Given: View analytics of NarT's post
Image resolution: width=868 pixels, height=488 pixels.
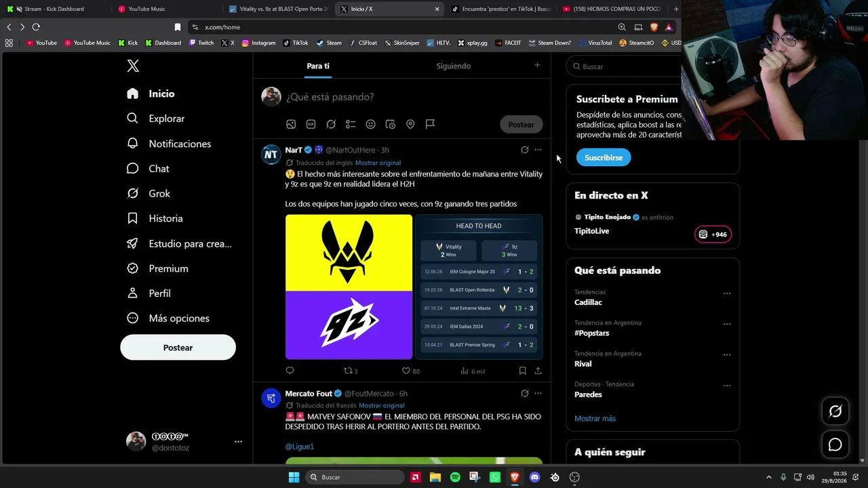Looking at the screenshot, I should pos(473,371).
